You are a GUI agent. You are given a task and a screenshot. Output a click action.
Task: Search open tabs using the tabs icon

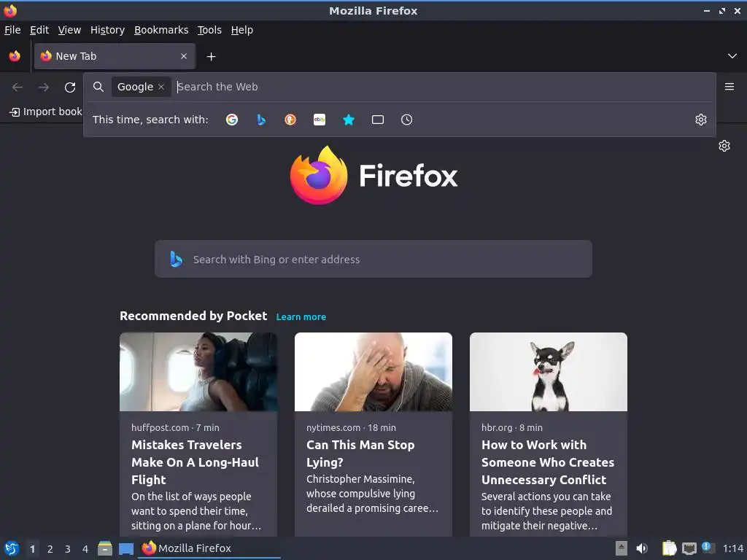point(378,120)
